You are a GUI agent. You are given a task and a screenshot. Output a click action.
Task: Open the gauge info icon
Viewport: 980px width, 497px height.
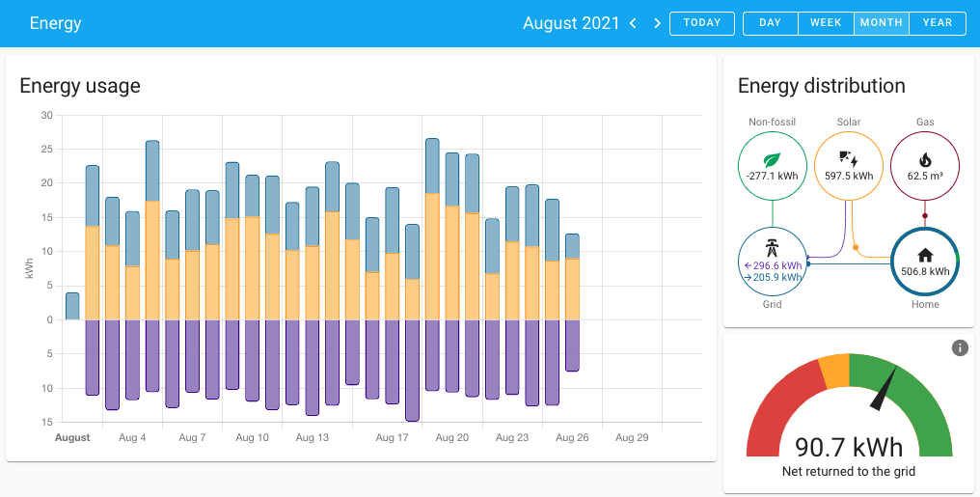[960, 347]
